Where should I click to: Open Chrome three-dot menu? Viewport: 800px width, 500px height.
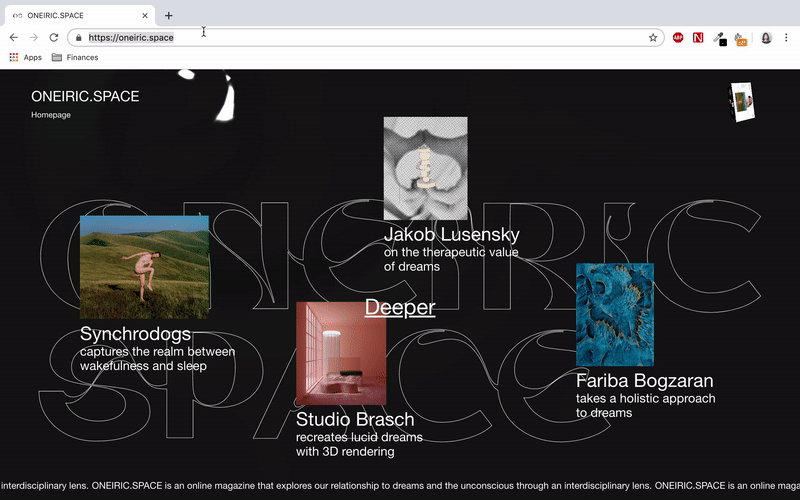point(786,38)
